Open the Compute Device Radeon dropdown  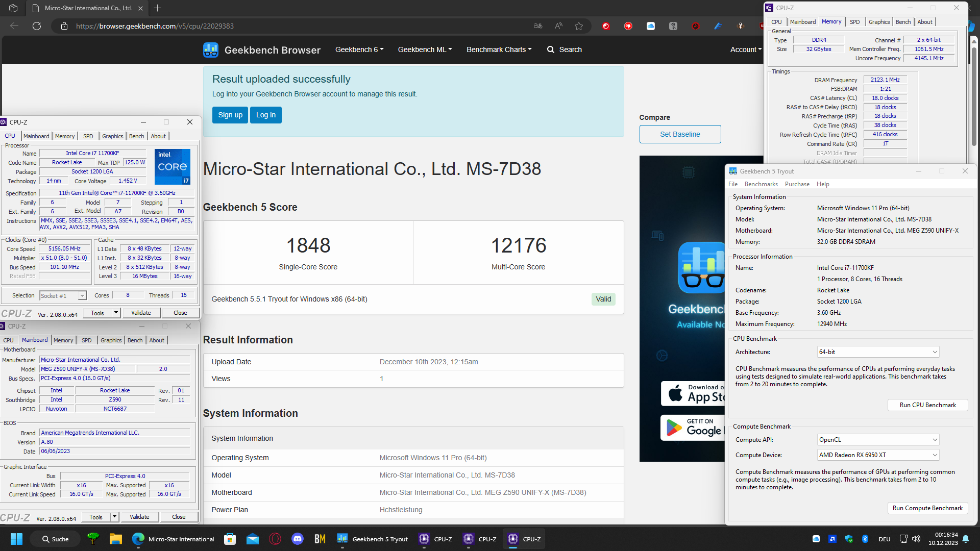878,455
